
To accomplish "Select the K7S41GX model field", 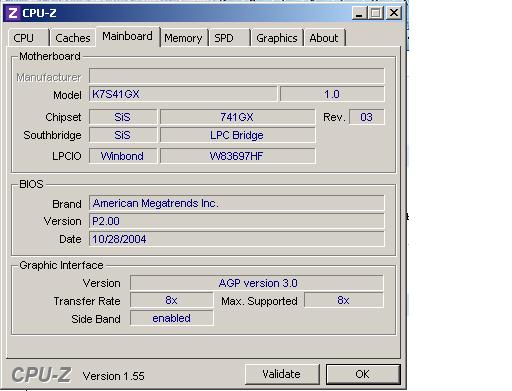I will pos(183,94).
